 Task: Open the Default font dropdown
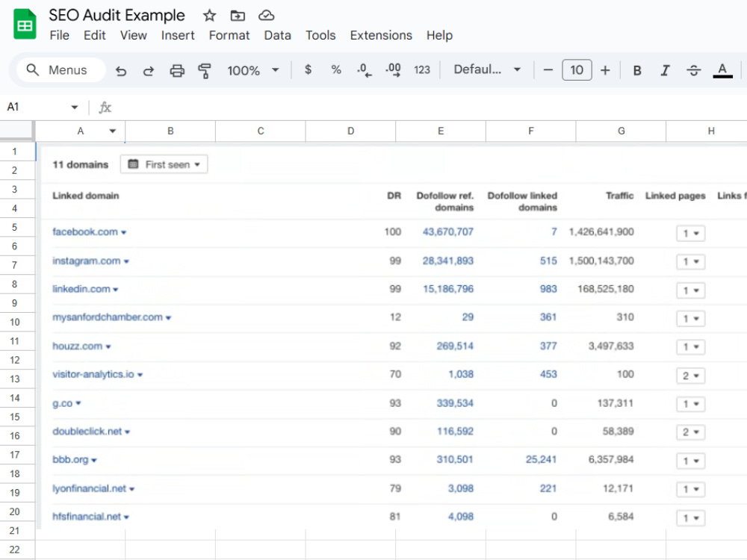click(487, 69)
